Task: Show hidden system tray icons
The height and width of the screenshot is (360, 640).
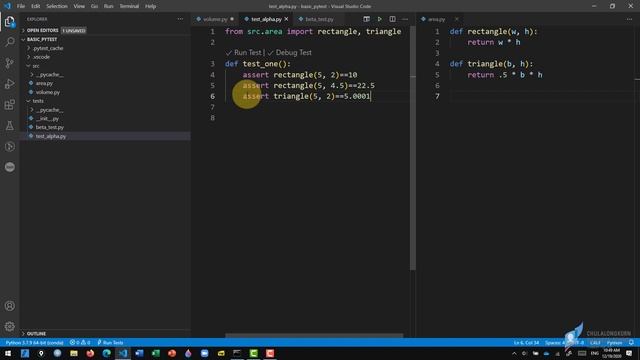Action: 514,353
